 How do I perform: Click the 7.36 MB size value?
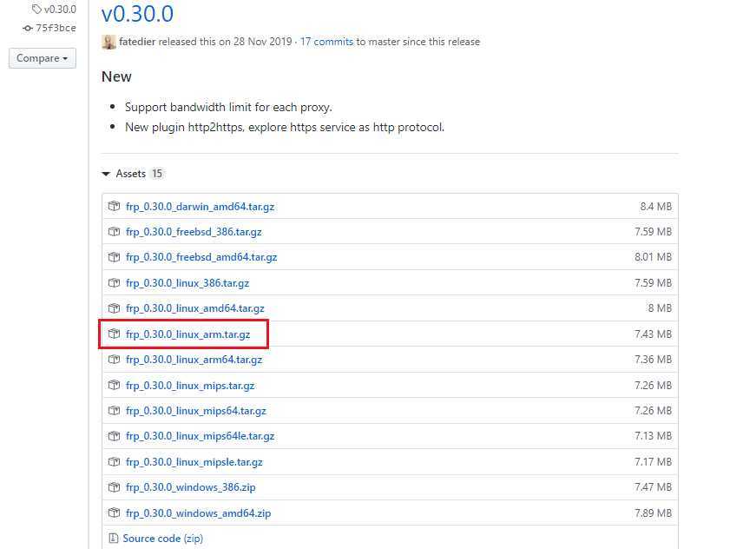(x=653, y=360)
